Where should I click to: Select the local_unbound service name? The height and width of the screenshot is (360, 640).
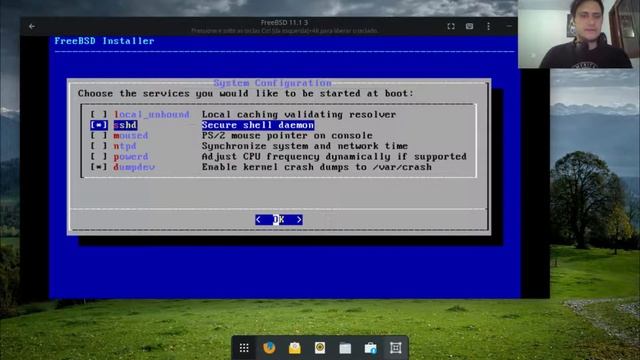pos(151,114)
